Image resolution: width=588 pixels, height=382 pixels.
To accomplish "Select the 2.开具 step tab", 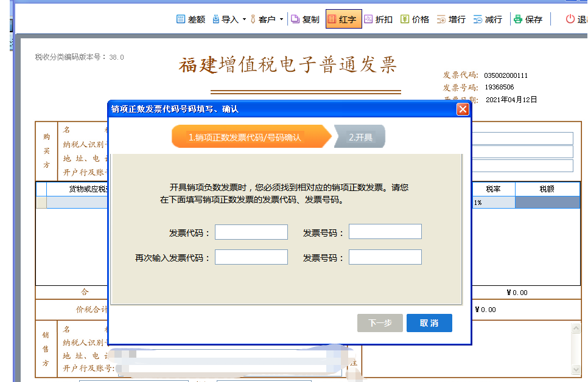I will tap(360, 137).
